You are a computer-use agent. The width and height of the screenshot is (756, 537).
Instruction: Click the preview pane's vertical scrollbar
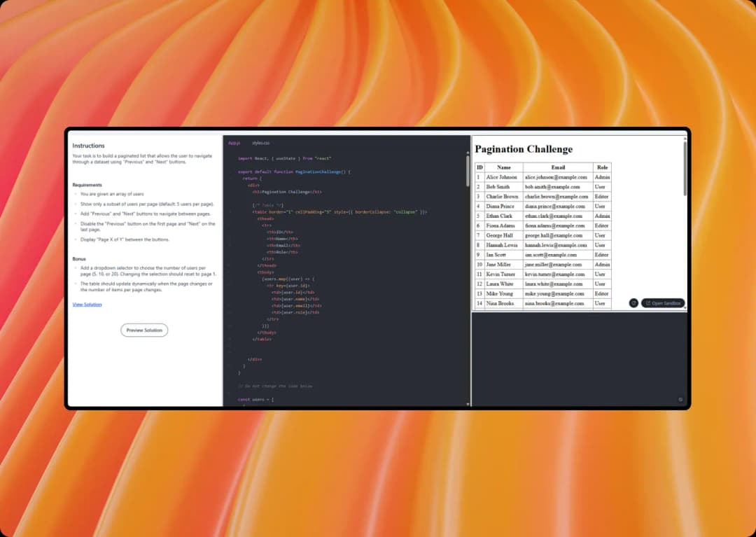(x=685, y=168)
